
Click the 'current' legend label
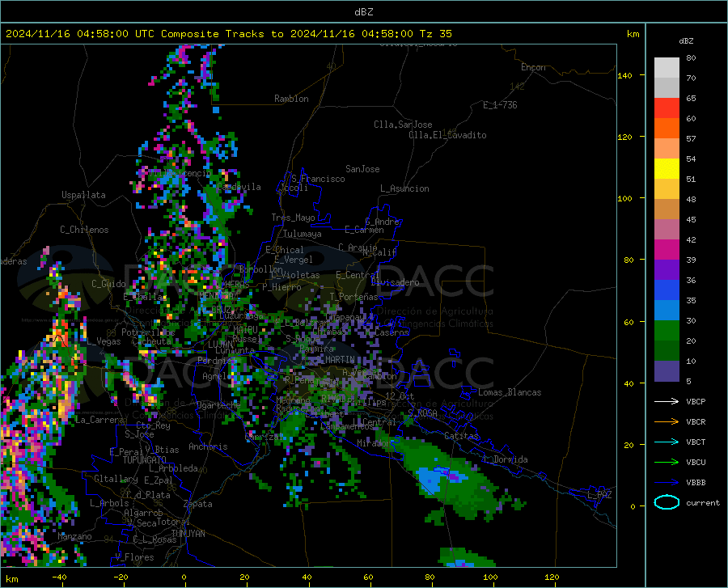point(703,502)
